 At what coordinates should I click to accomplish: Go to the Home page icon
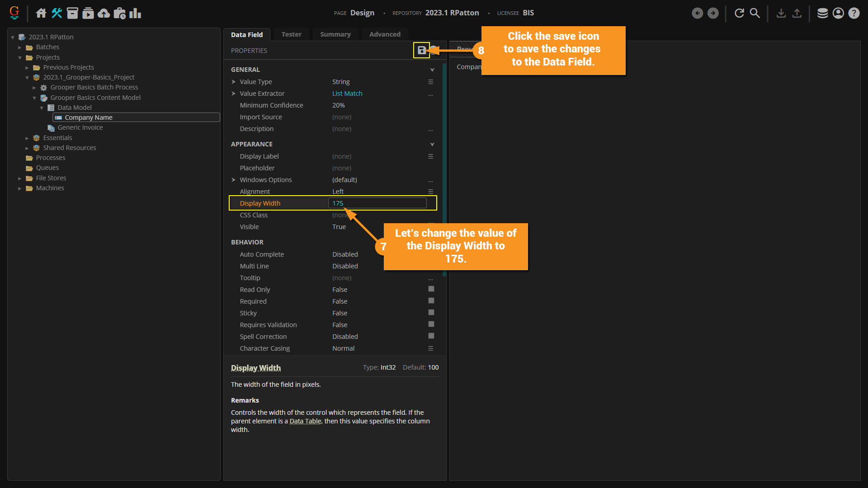click(x=41, y=13)
